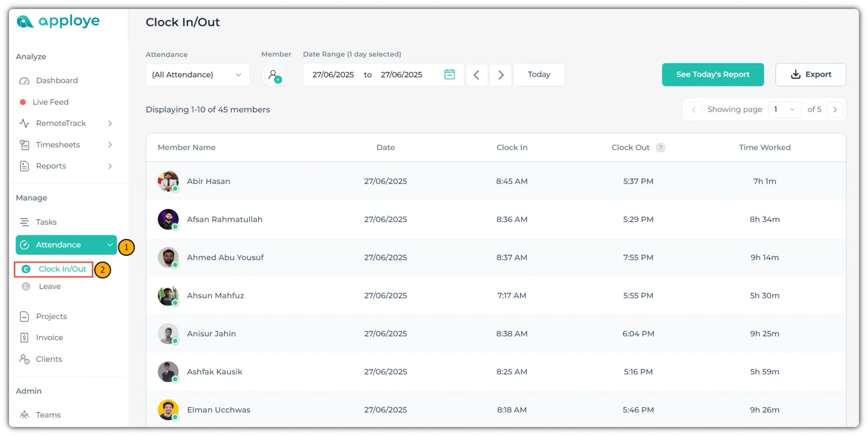The height and width of the screenshot is (436, 868).
Task: Open Invoice in the sidebar
Action: 49,338
